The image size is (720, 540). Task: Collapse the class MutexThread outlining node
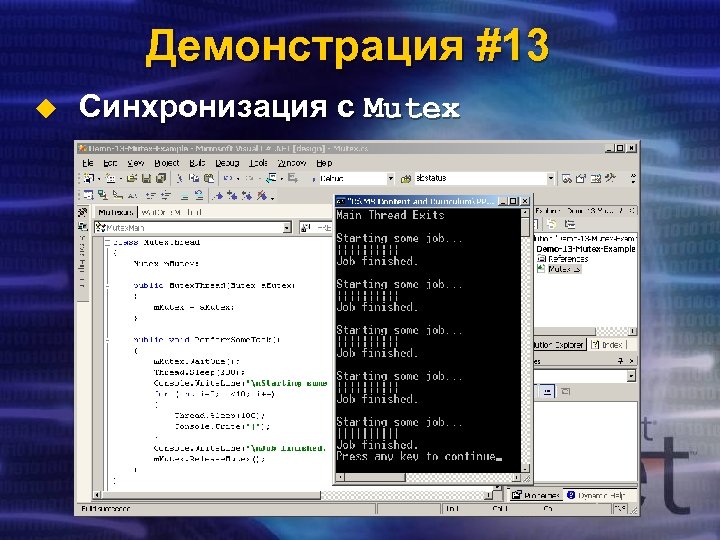coord(107,242)
